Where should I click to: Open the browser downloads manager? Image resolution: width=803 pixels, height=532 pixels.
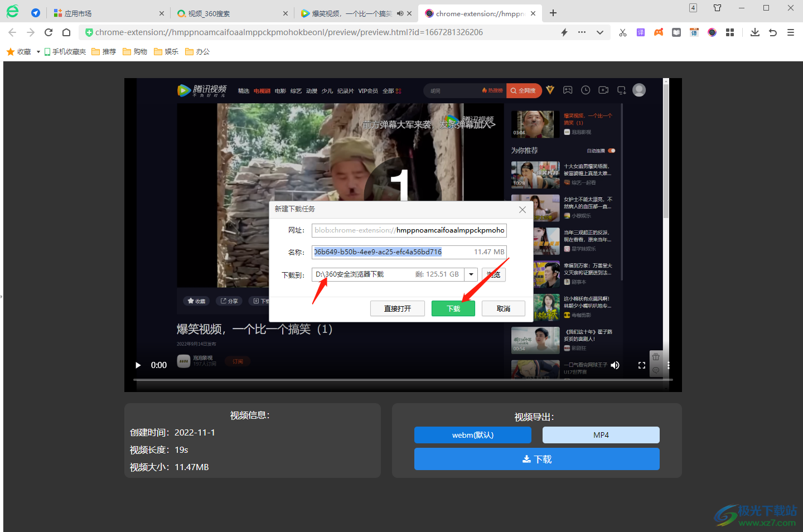tap(755, 32)
